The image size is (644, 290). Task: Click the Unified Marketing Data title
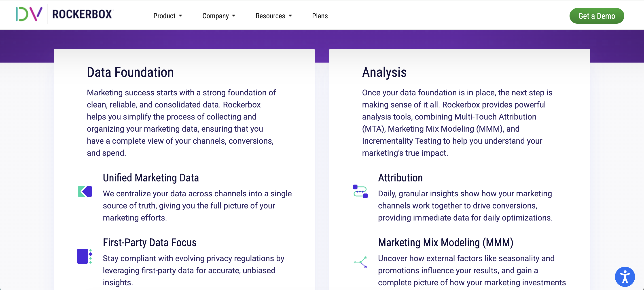(151, 178)
